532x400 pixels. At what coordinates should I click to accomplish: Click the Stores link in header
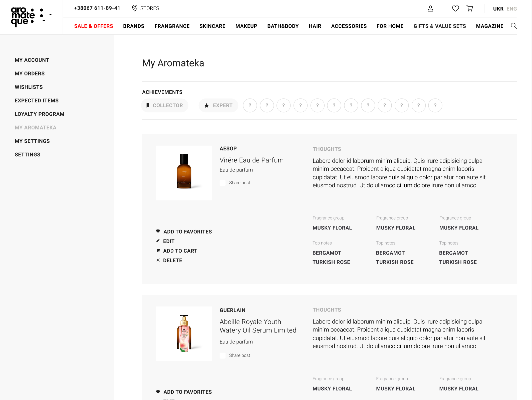pyautogui.click(x=150, y=8)
